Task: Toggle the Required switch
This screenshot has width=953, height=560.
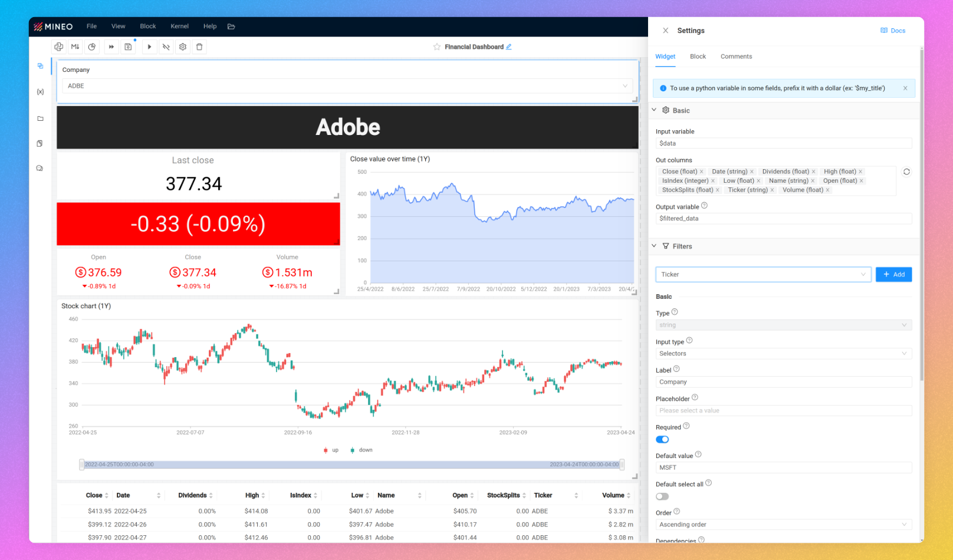Action: tap(662, 439)
